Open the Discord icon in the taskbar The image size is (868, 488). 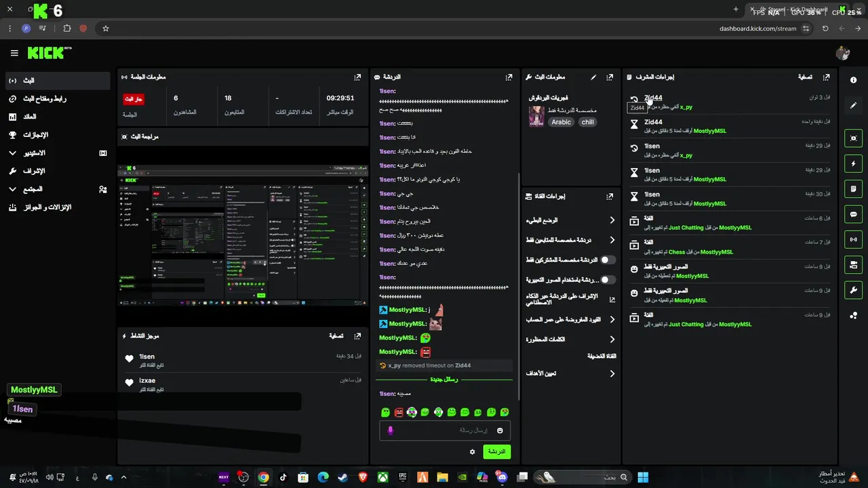[x=502, y=477]
